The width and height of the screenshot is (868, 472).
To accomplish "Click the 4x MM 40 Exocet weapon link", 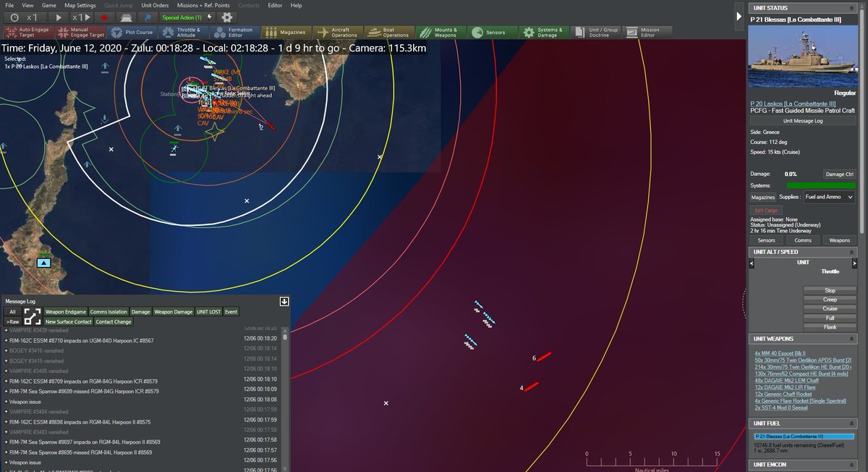I will [775, 353].
